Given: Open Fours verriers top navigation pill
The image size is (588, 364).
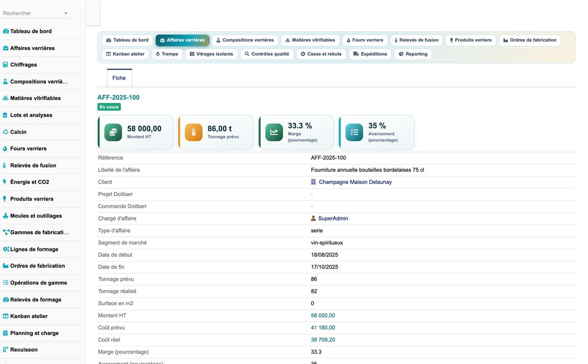Looking at the screenshot, I should 365,40.
